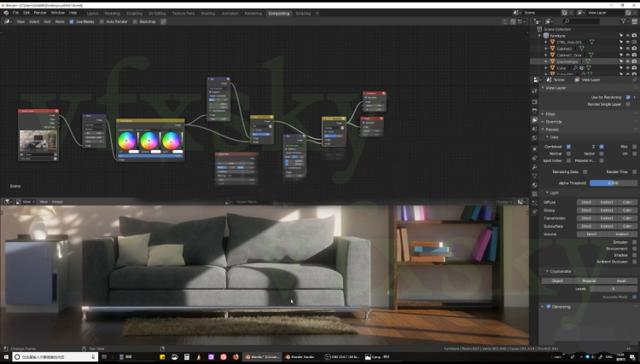Click the Lift color wheel
The width and height of the screenshot is (640, 364).
126,141
